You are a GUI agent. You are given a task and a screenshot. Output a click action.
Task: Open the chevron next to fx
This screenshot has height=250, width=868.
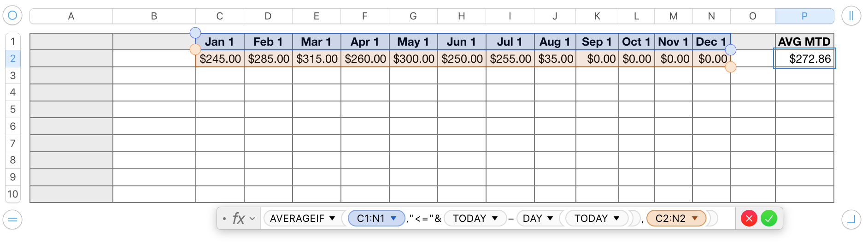tap(252, 219)
